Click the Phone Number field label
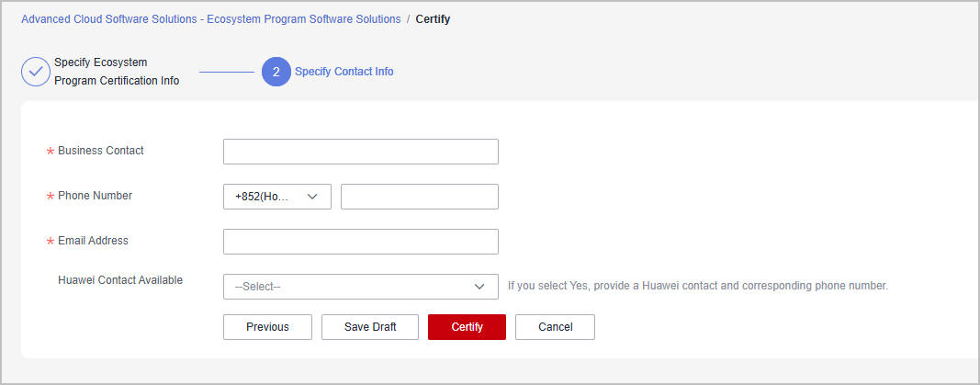Image resolution: width=980 pixels, height=385 pixels. [95, 196]
